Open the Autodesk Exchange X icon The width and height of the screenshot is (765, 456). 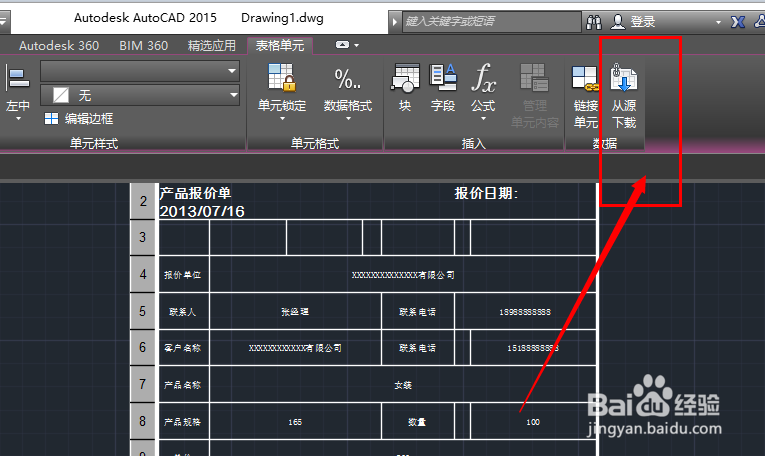tap(737, 22)
